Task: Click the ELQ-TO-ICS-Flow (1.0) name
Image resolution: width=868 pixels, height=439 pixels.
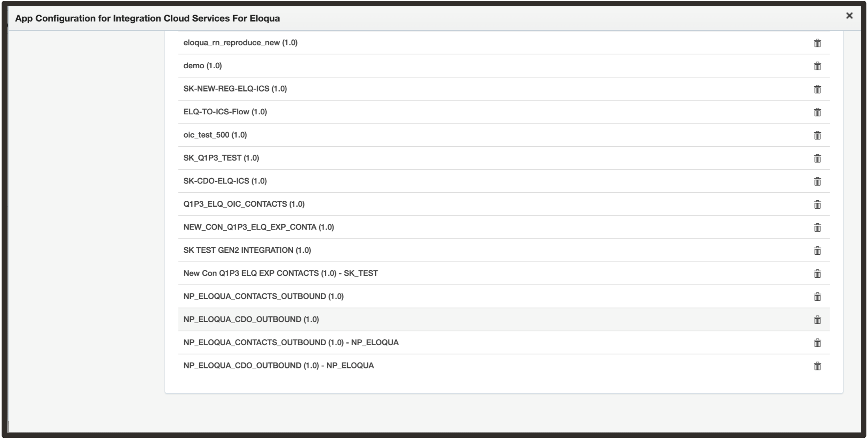Action: coord(225,112)
